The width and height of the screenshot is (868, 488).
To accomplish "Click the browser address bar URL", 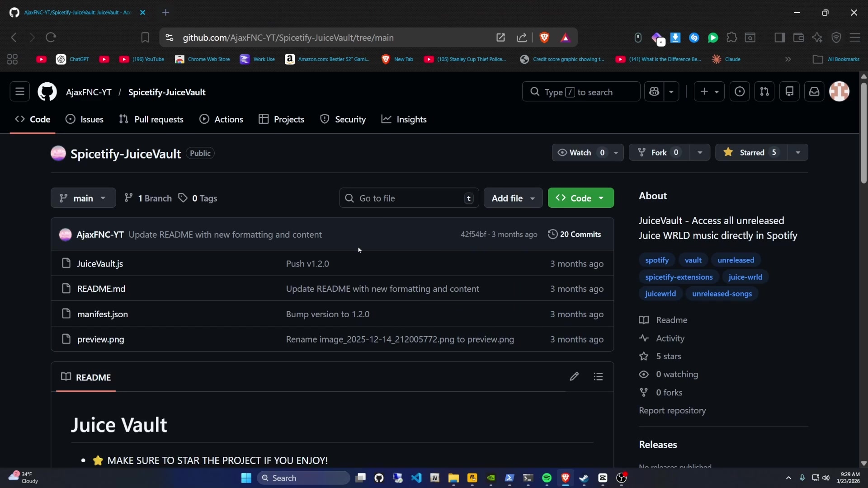I will click(x=288, y=38).
